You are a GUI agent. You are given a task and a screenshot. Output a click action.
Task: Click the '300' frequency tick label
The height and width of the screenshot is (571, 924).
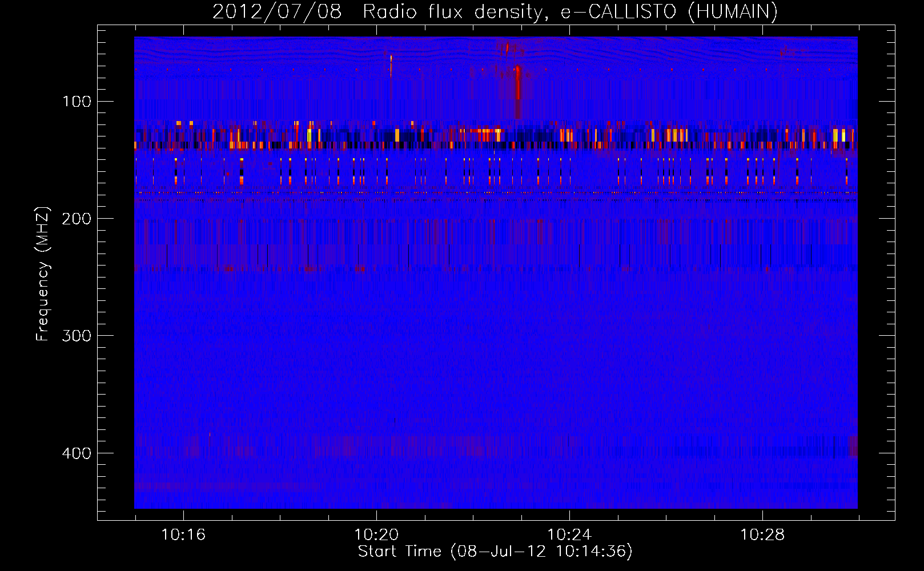(77, 336)
